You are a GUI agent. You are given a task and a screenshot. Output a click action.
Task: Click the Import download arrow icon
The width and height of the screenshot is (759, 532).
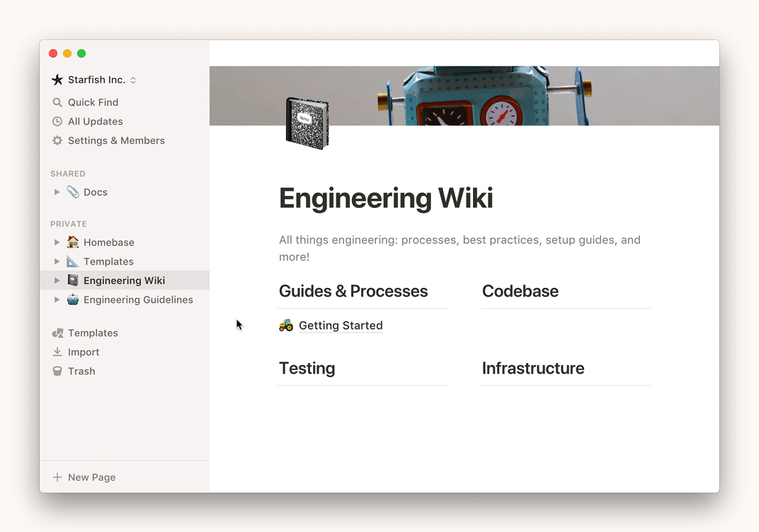pos(57,352)
